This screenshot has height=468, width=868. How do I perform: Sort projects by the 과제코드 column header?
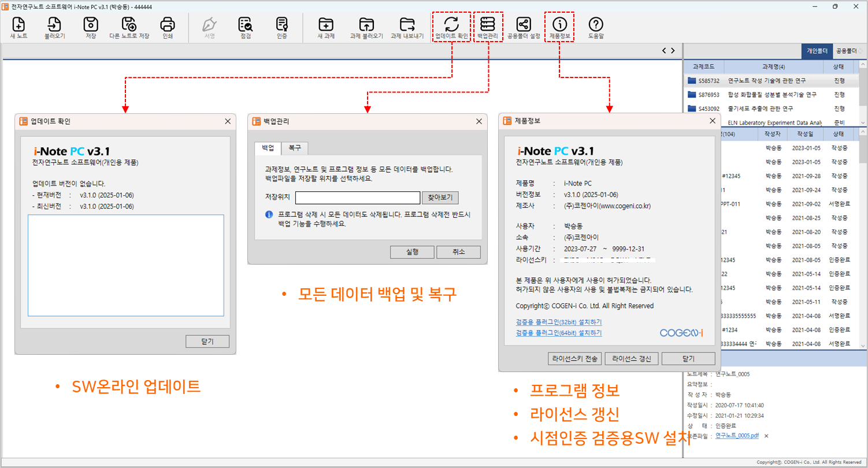703,67
